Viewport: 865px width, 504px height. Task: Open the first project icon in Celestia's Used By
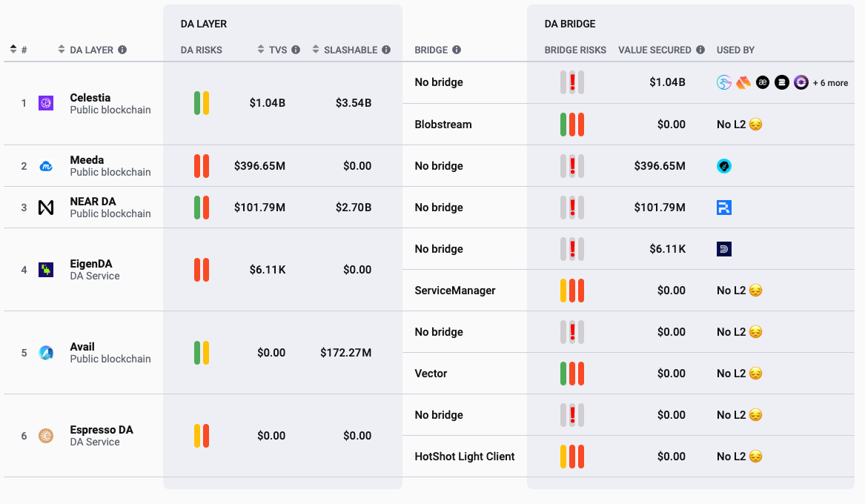tap(723, 82)
